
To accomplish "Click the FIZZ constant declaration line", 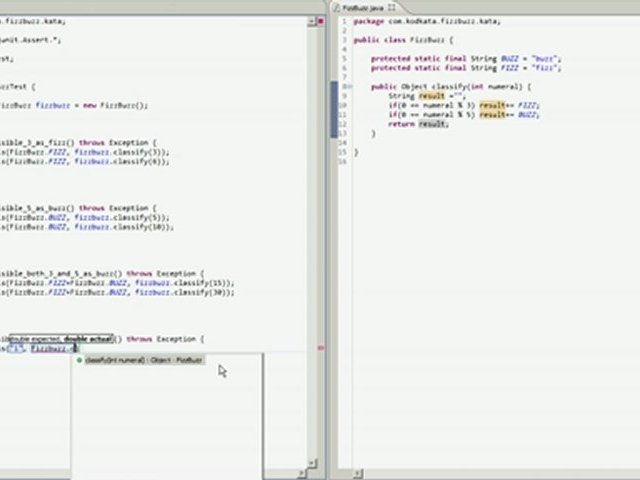I will tap(466, 68).
